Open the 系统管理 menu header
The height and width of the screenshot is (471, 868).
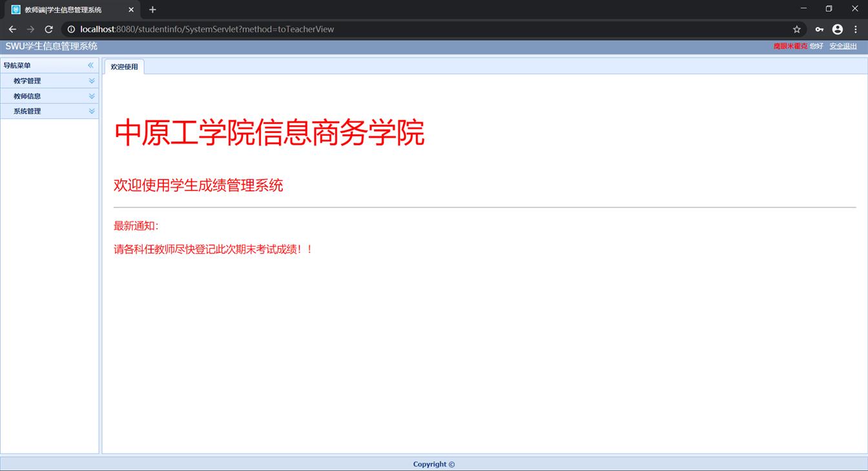pos(50,111)
